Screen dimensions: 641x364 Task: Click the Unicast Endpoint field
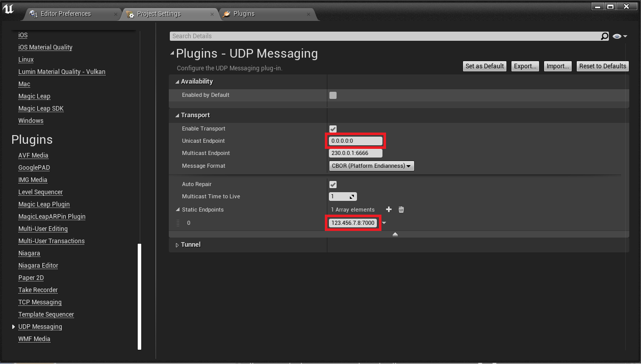click(356, 141)
